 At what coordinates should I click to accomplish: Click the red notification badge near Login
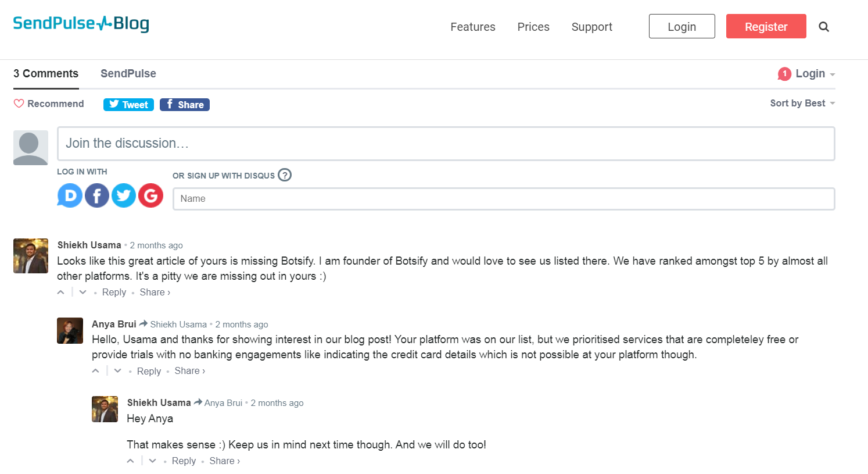(784, 74)
